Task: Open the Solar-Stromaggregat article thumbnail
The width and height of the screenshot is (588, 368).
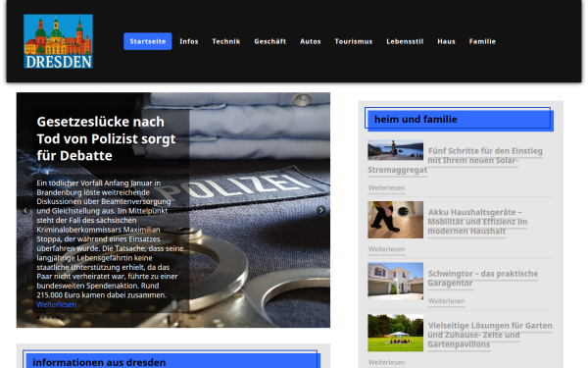Action: click(396, 150)
